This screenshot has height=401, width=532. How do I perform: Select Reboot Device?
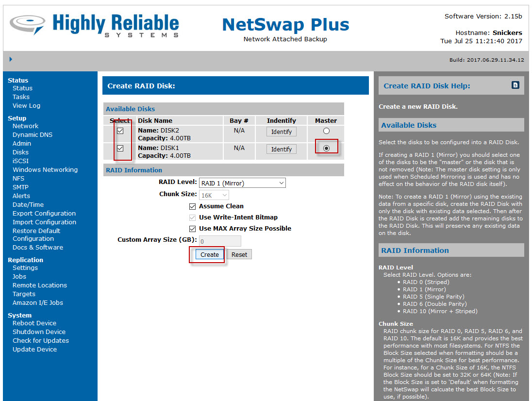(x=34, y=323)
